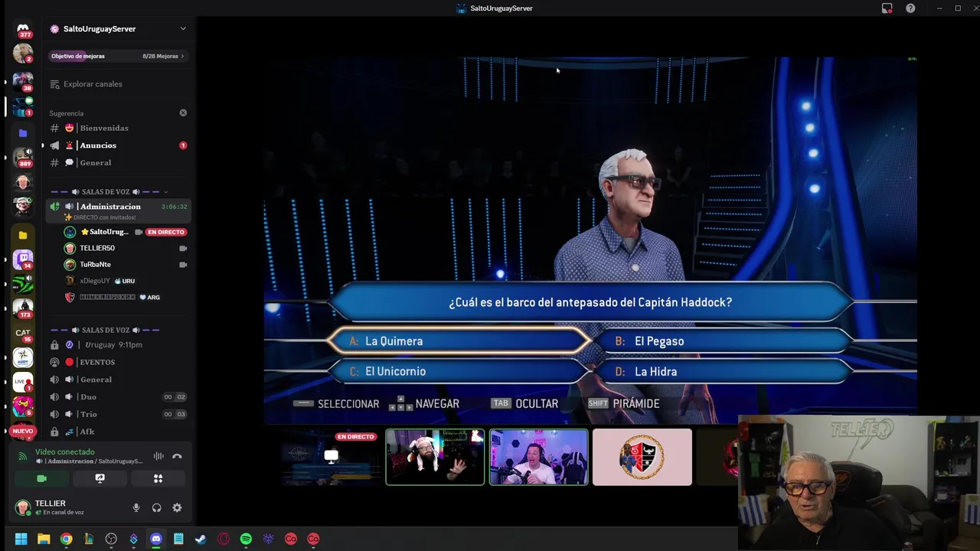This screenshot has height=551, width=980.
Task: Open Opera GX from taskbar
Action: tap(224, 539)
